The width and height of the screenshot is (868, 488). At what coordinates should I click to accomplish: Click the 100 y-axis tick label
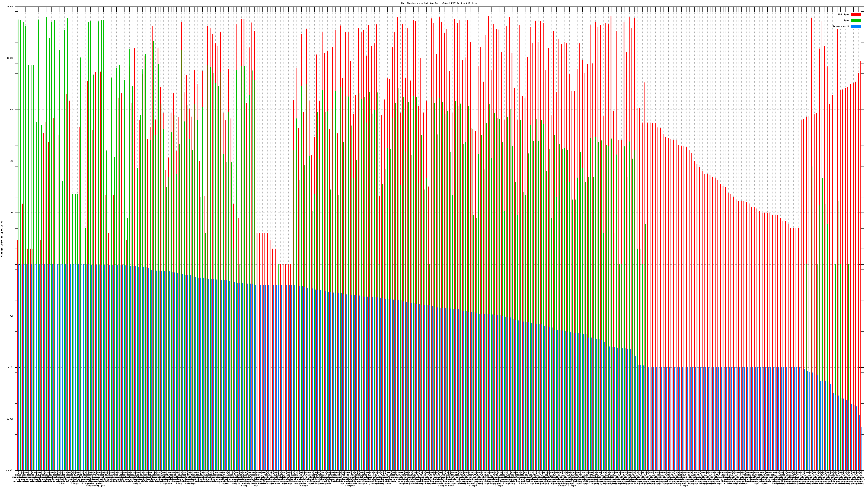click(11, 161)
